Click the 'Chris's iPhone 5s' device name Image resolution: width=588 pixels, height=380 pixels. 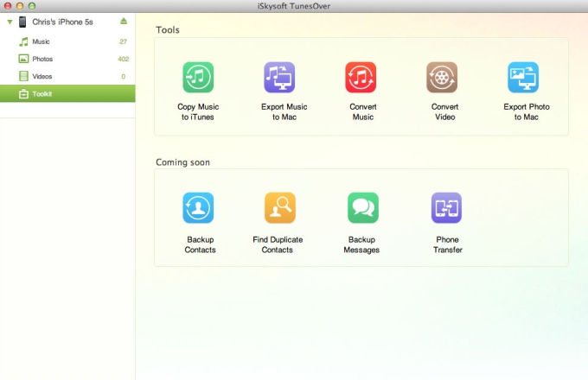[62, 22]
